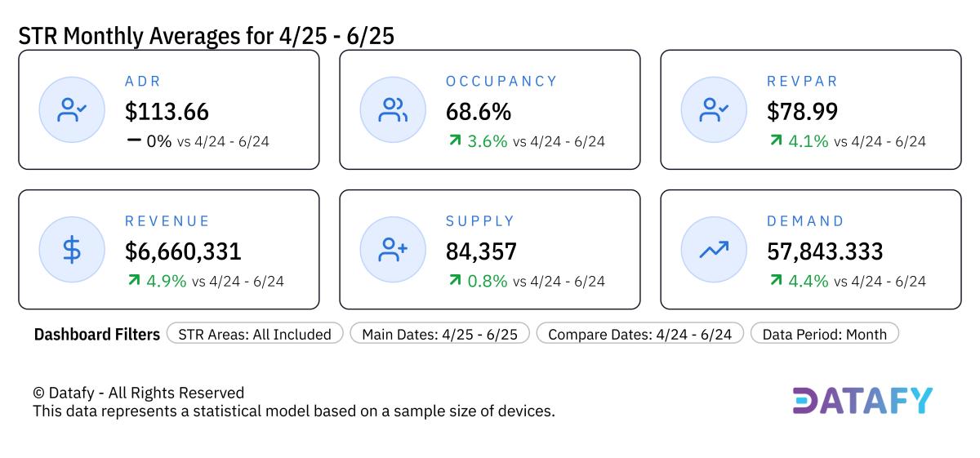Image resolution: width=980 pixels, height=458 pixels.
Task: Click the ADR person-check icon
Action: pos(72,110)
